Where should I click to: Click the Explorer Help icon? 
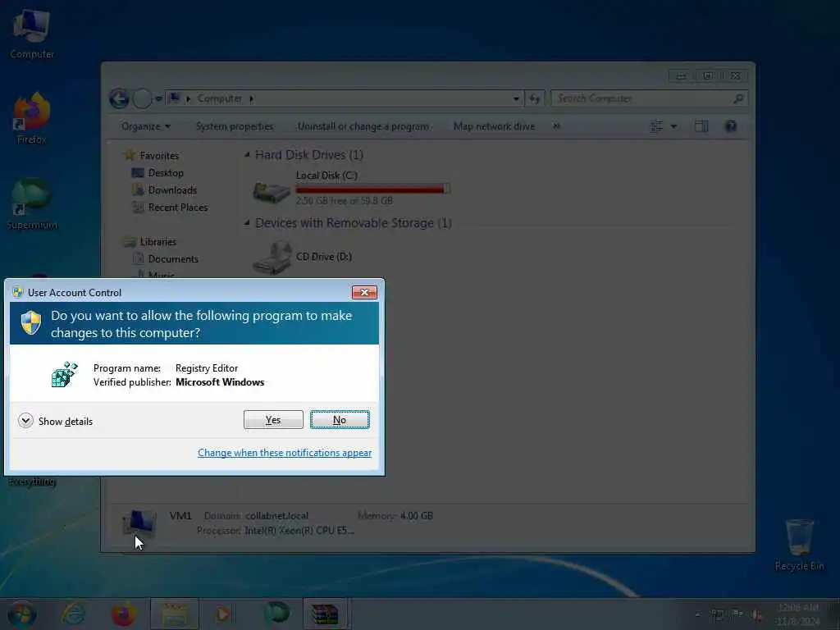pyautogui.click(x=731, y=126)
